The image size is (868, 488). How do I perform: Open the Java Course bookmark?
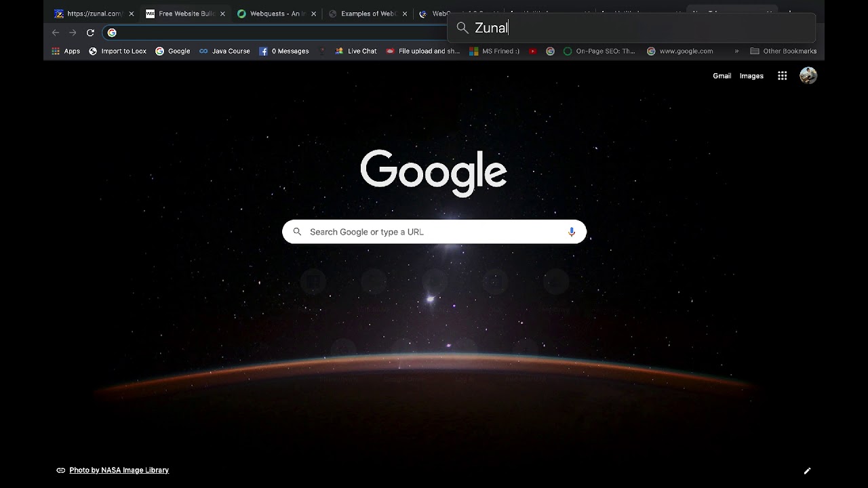224,51
